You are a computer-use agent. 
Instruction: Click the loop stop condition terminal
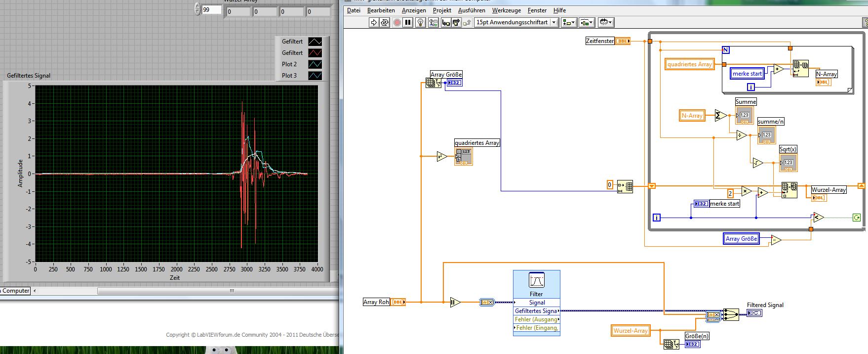pyautogui.click(x=856, y=218)
